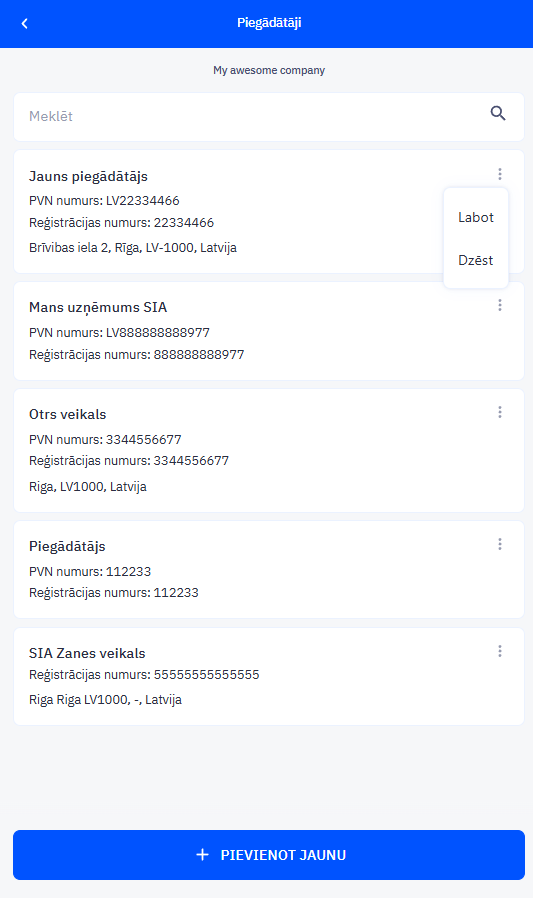The width and height of the screenshot is (533, 898).
Task: Open the SIA Zanes veikals supplier card
Action: tap(269, 676)
